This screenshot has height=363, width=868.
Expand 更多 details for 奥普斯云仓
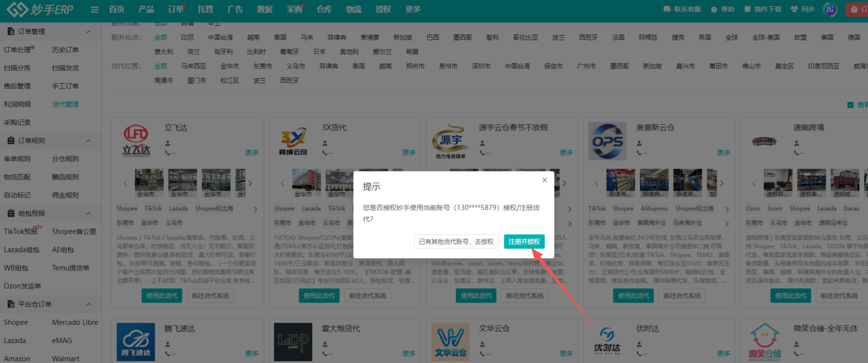(x=723, y=152)
